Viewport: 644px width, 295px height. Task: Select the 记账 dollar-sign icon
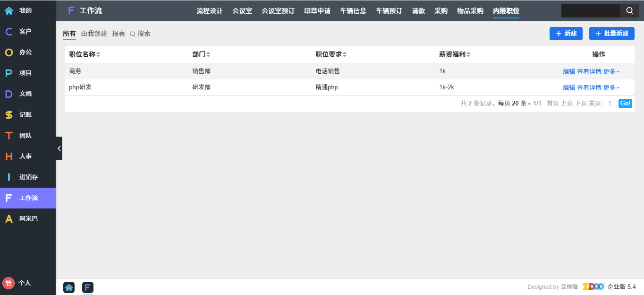(9, 115)
